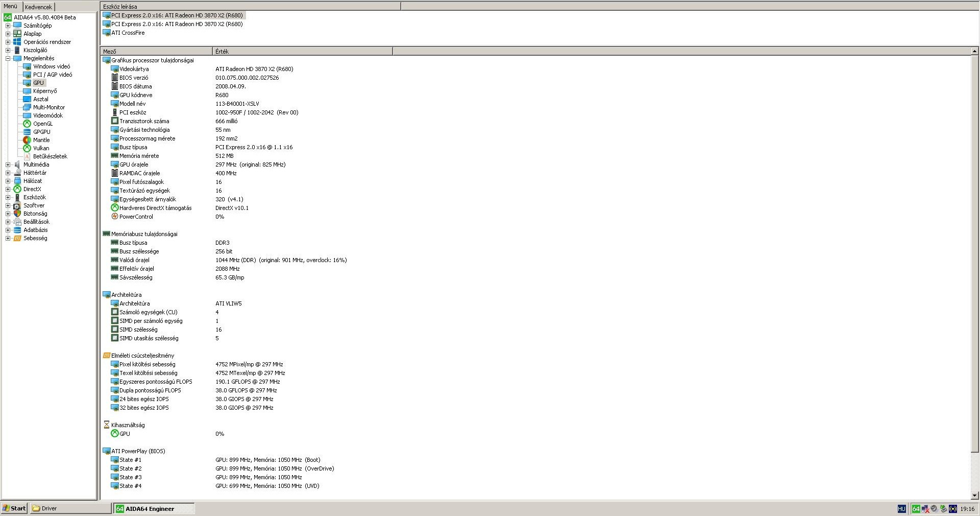Open the Start menu

[14, 508]
